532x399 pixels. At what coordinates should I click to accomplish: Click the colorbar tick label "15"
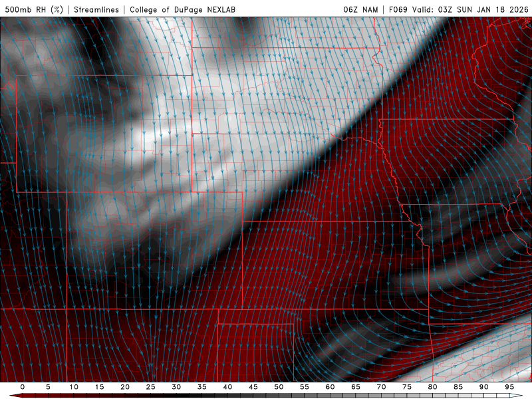[99, 387]
